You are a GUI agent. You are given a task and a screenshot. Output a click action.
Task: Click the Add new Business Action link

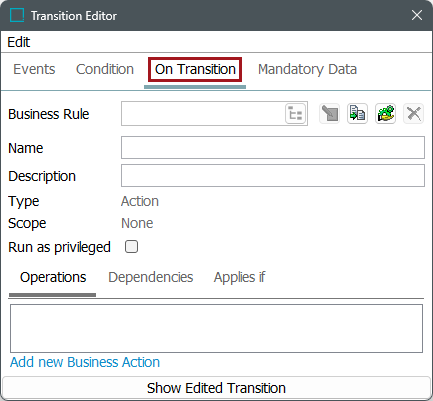pos(85,362)
